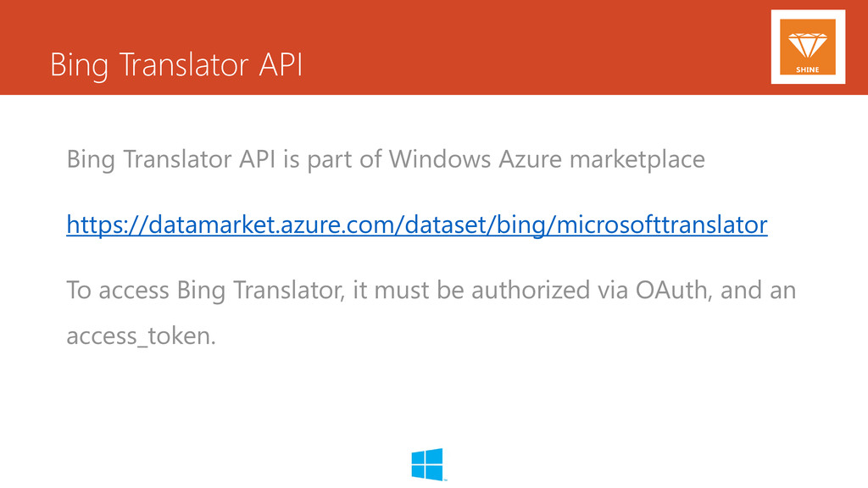Select the sentence starting with To access
The width and height of the screenshot is (868, 488).
431,313
